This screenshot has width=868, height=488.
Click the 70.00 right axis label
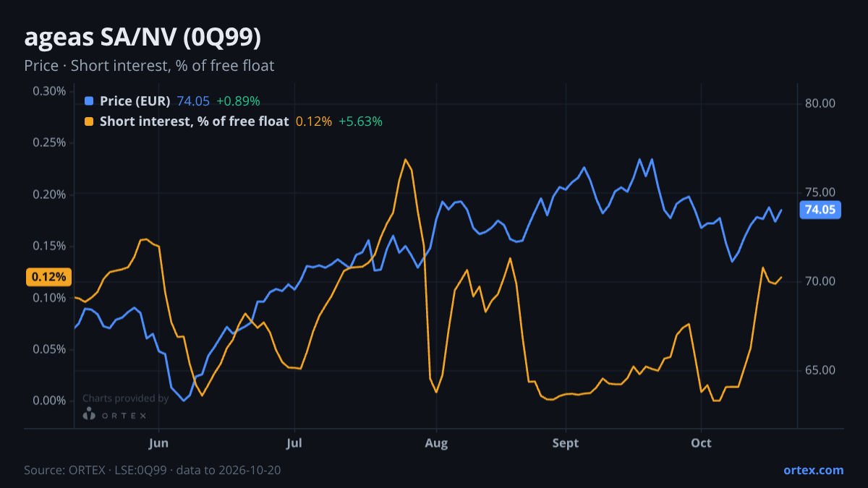[820, 281]
